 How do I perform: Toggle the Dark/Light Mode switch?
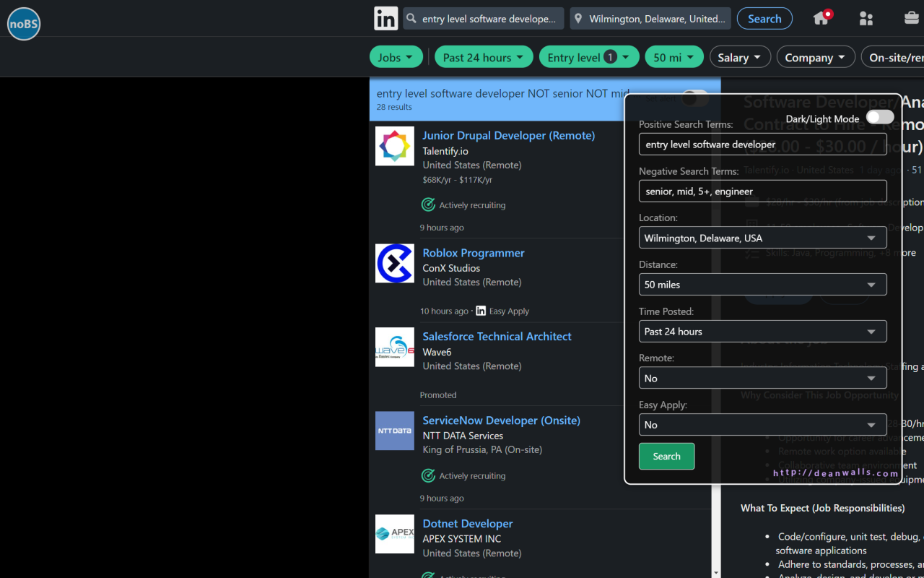(880, 117)
